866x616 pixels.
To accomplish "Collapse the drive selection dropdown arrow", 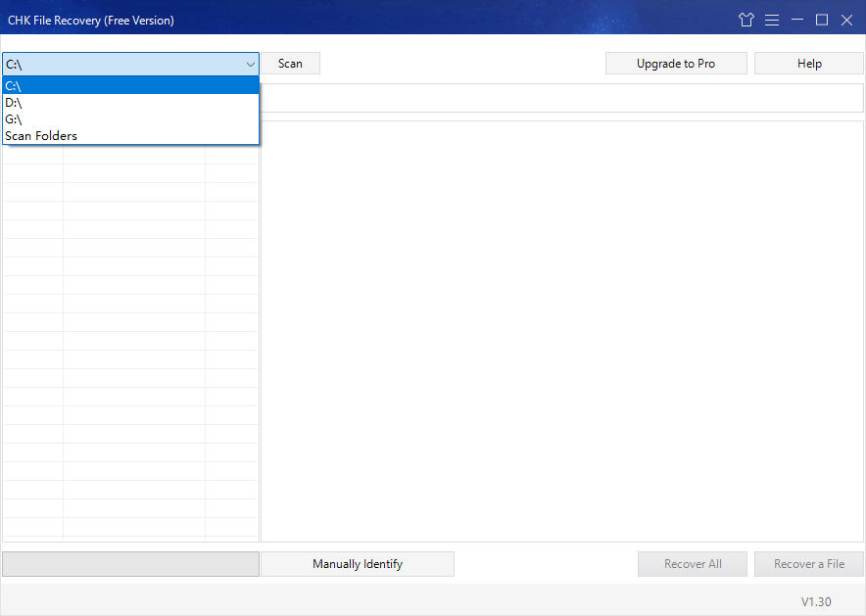I will coord(250,63).
